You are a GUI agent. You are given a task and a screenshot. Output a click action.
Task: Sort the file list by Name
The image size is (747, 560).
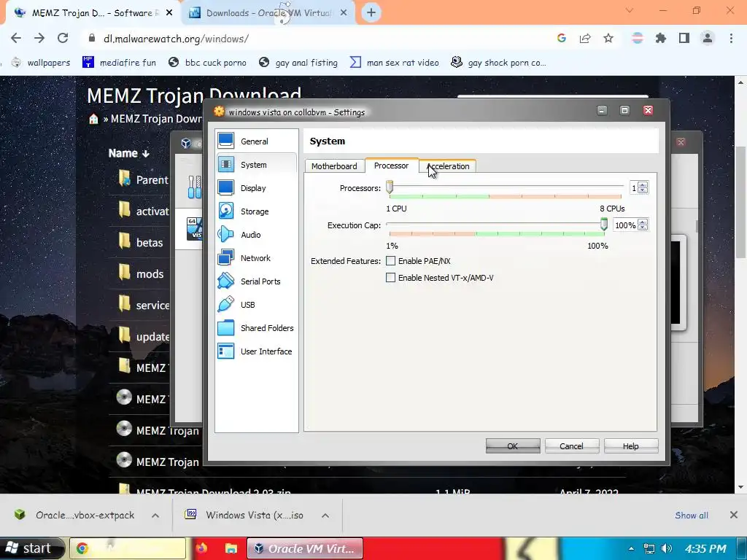pyautogui.click(x=128, y=153)
